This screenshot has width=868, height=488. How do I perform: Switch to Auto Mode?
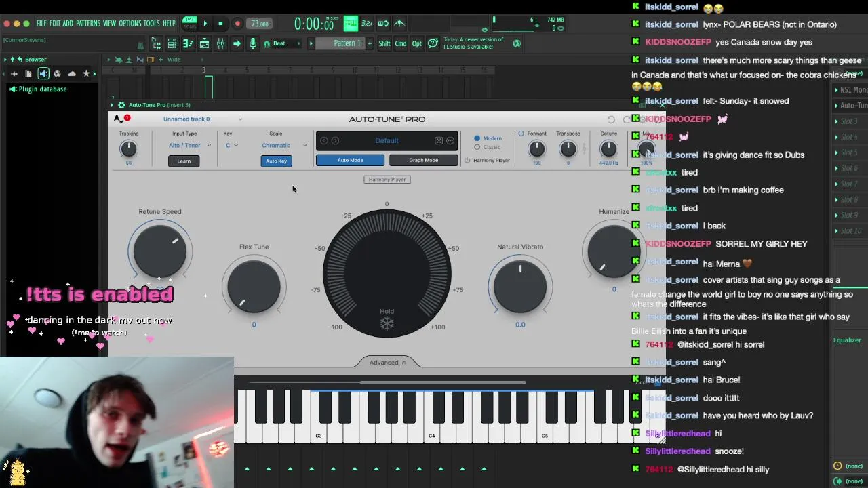click(350, 161)
